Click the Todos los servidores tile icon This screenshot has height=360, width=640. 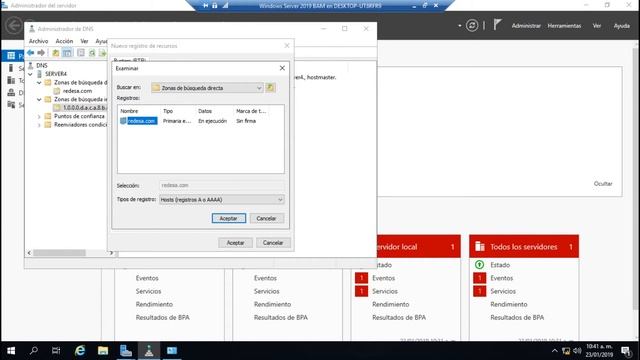point(480,247)
